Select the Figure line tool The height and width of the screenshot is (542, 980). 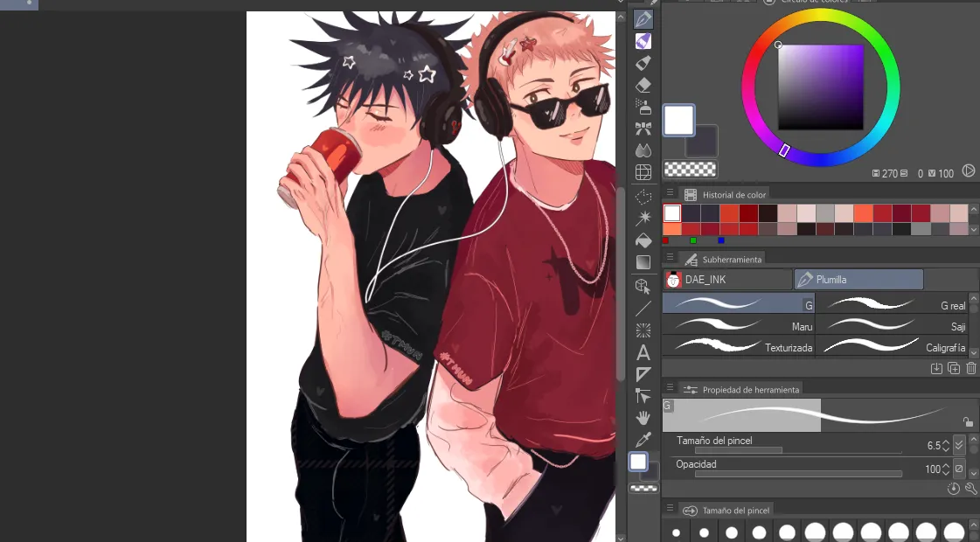click(x=643, y=309)
